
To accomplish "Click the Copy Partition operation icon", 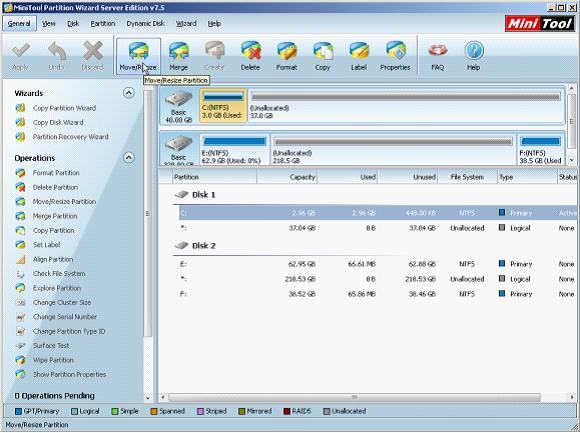I will 20,230.
